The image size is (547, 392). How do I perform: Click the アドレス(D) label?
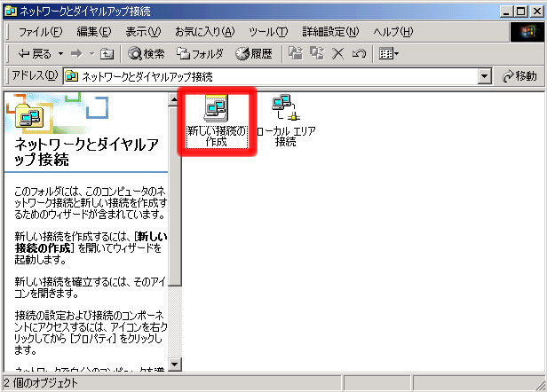click(34, 75)
